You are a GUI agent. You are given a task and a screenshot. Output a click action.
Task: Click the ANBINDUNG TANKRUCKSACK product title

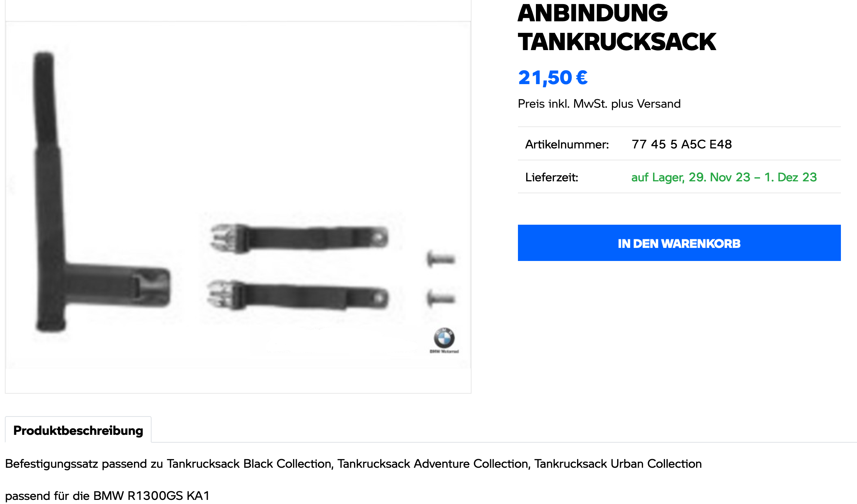point(617,27)
